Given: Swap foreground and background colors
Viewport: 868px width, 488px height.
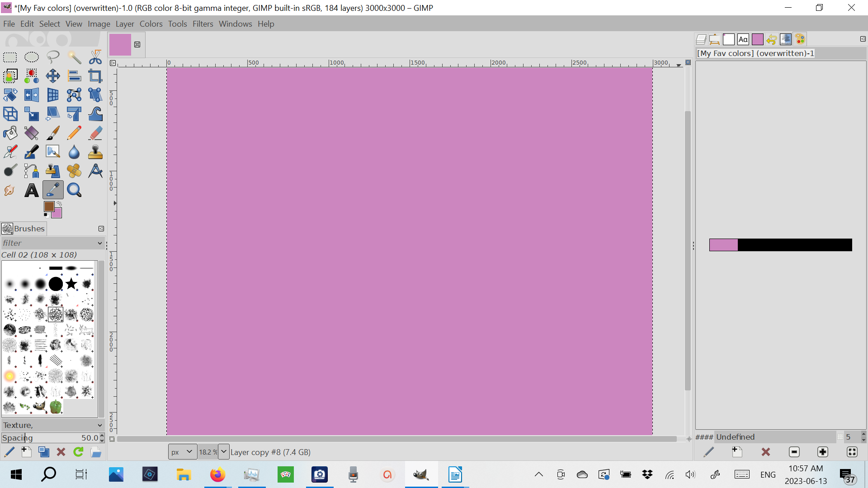Looking at the screenshot, I should (x=59, y=204).
